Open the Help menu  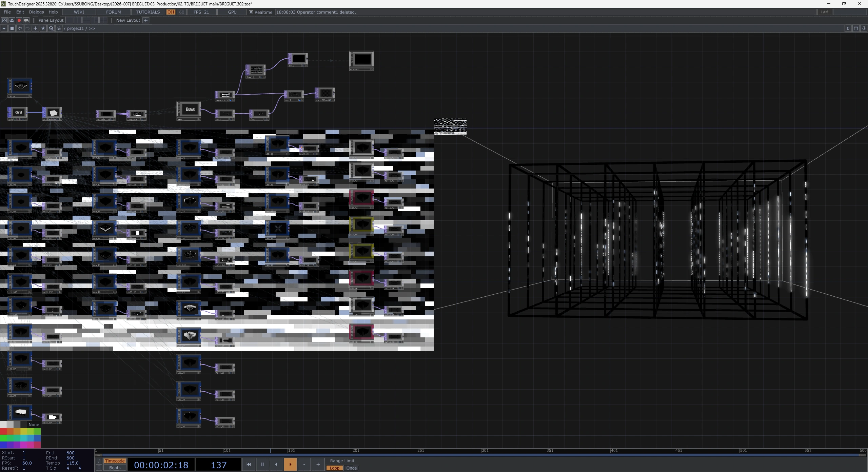point(53,12)
